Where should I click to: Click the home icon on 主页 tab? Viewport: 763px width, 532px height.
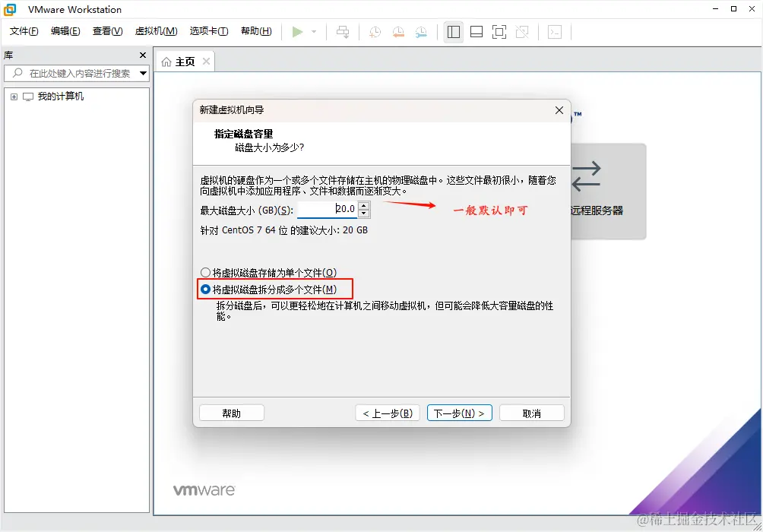point(166,62)
